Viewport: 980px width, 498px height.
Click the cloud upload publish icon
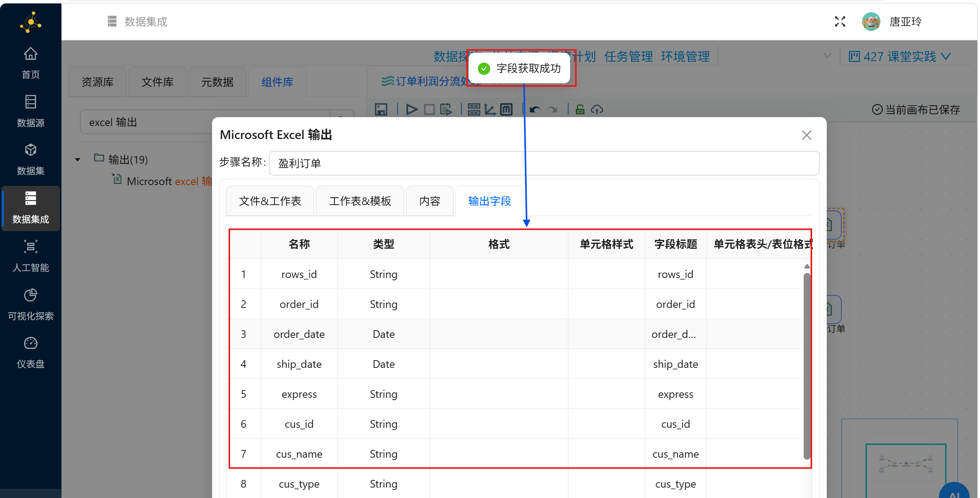pyautogui.click(x=597, y=110)
